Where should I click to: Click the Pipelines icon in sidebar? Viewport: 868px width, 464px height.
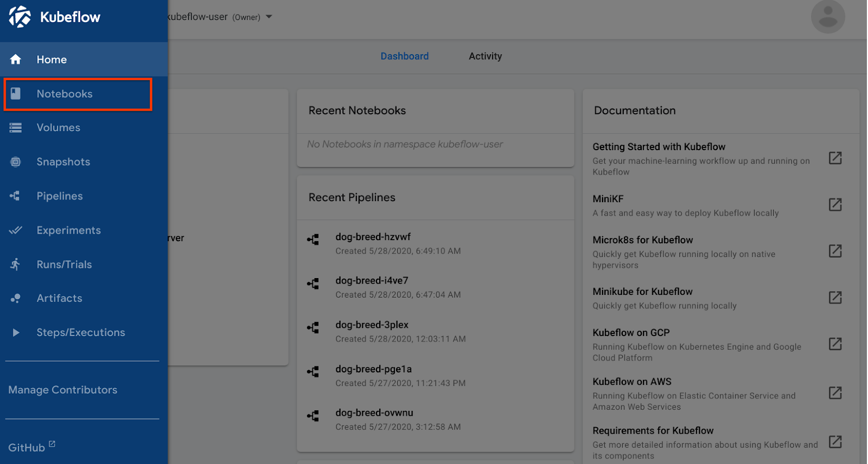[16, 196]
